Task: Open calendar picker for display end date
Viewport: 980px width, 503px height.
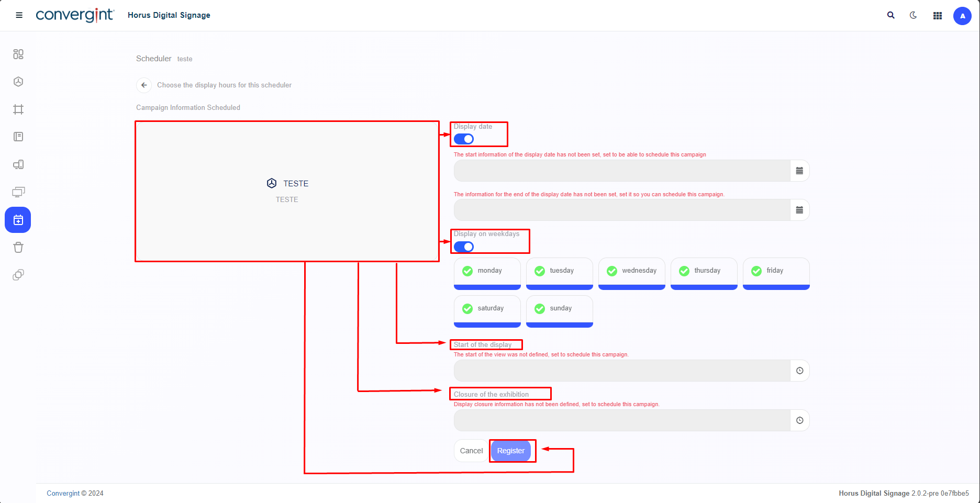Action: click(x=799, y=210)
